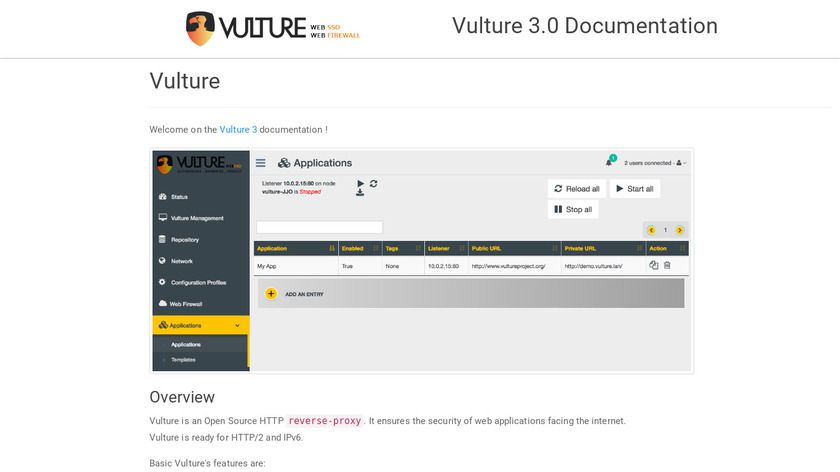The width and height of the screenshot is (840, 472).
Task: Reload the listener with the small refresh icon
Action: 373,183
